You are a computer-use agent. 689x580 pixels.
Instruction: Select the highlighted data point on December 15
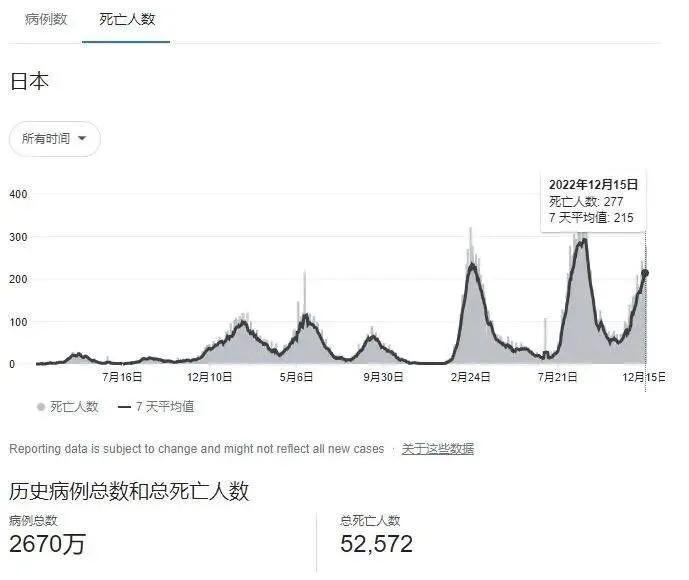[x=645, y=273]
